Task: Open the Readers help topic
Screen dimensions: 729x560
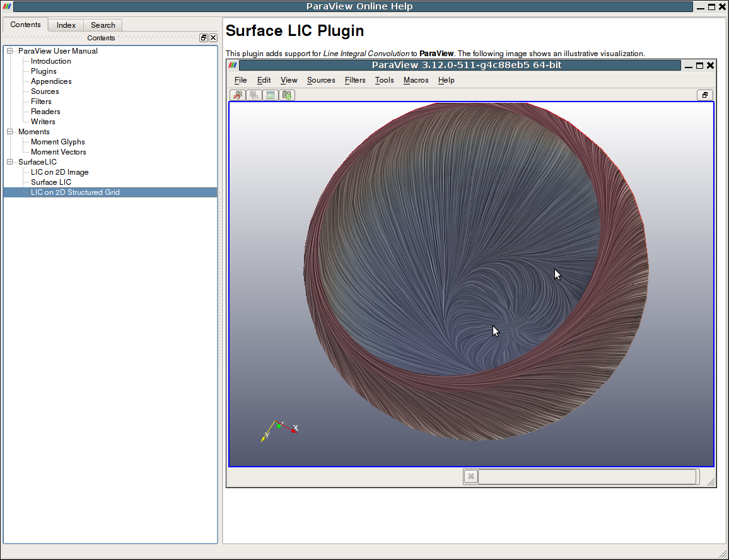Action: point(45,112)
